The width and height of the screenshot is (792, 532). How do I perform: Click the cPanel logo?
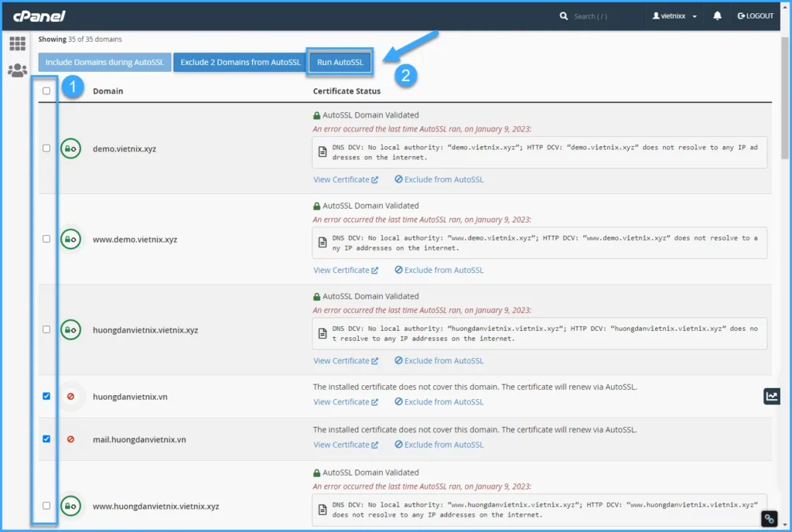coord(39,15)
